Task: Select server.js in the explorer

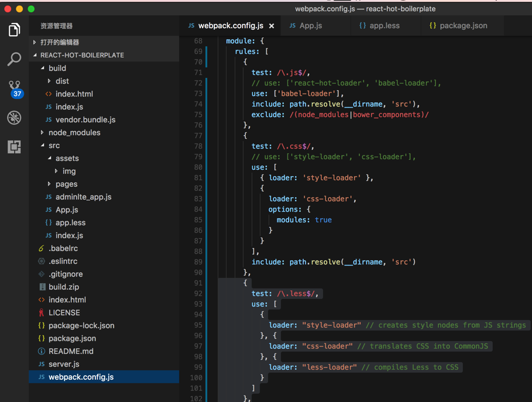Action: pyautogui.click(x=64, y=365)
